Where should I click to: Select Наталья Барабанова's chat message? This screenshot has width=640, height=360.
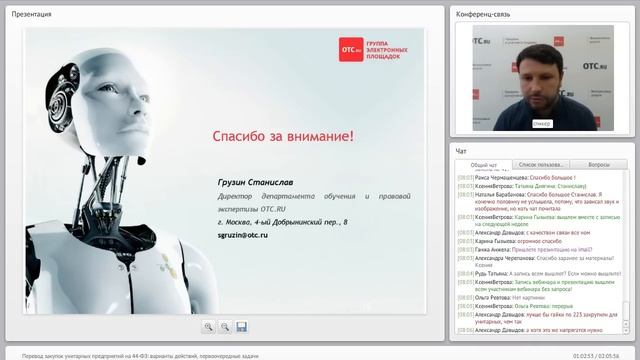coord(539,202)
